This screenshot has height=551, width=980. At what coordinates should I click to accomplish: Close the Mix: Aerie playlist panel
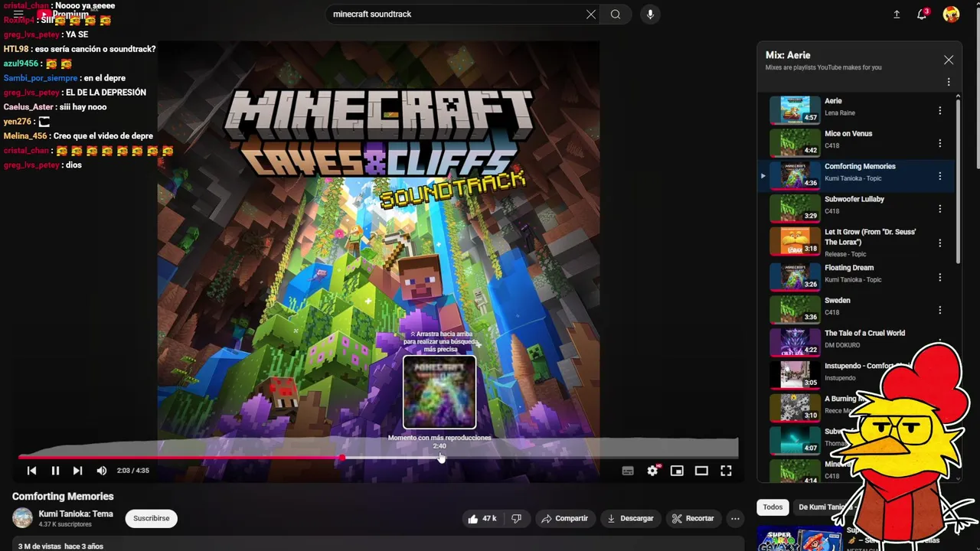[949, 60]
